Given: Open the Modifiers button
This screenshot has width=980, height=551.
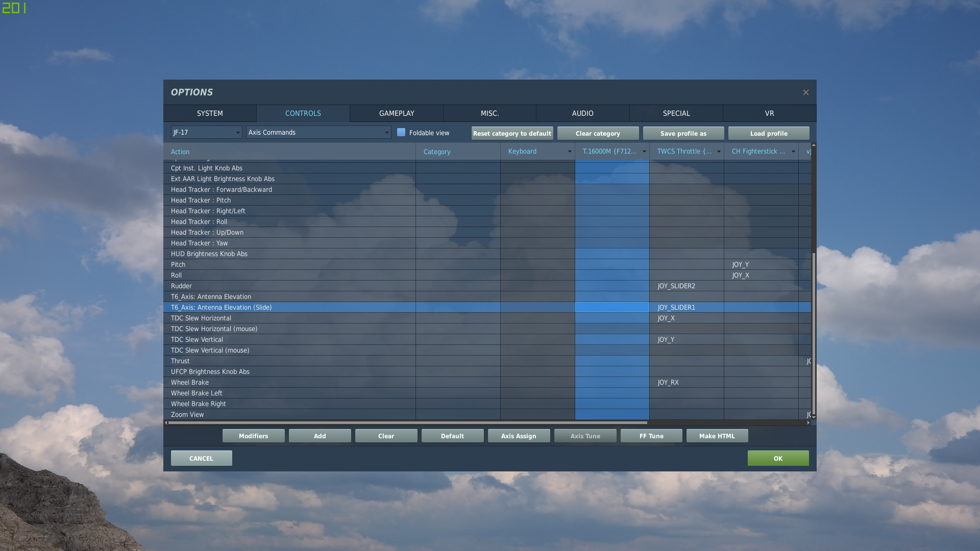Looking at the screenshot, I should (x=254, y=436).
